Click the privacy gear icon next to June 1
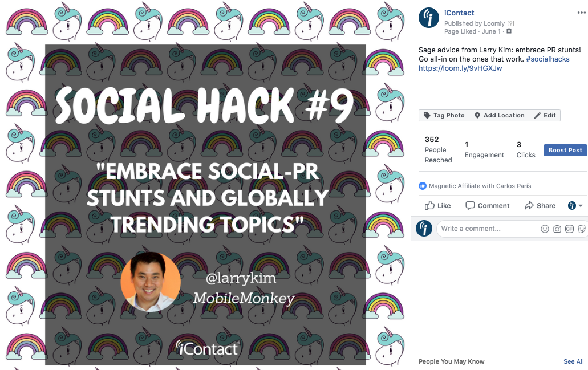The width and height of the screenshot is (588, 370). 509,31
